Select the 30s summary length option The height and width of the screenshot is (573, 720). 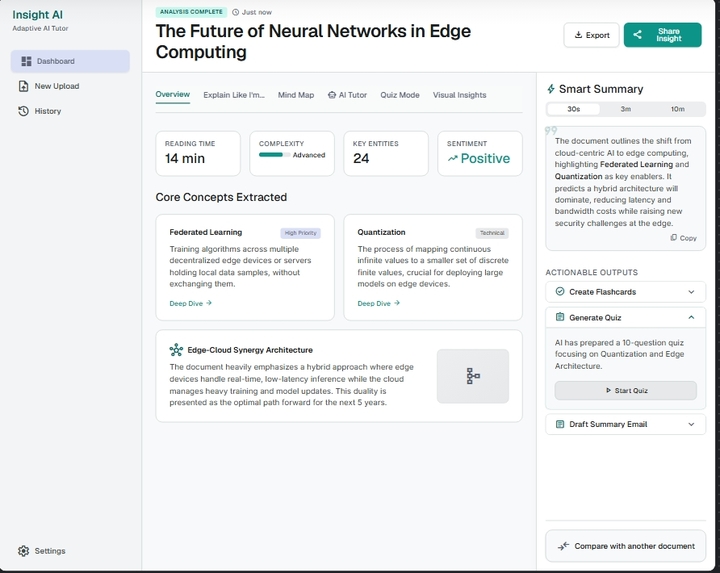(574, 109)
